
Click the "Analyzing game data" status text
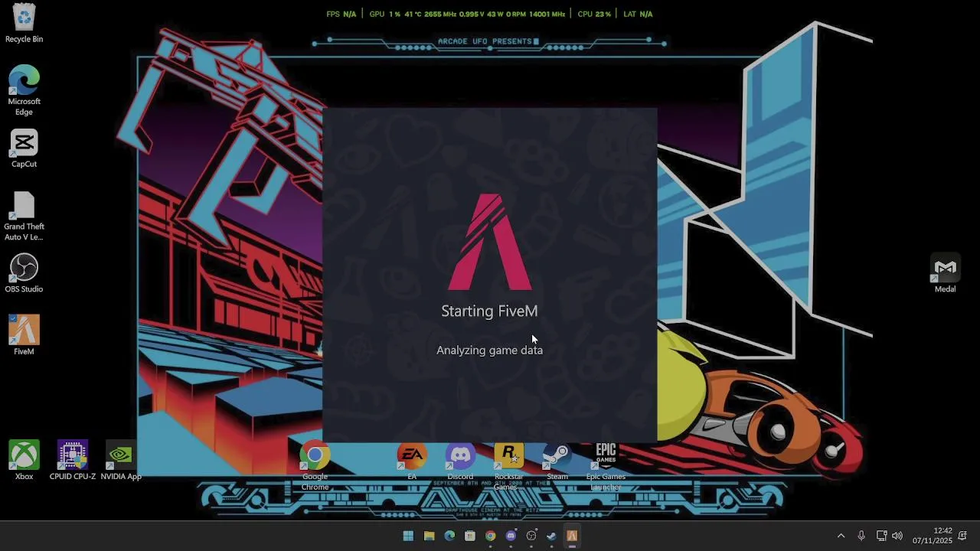pos(489,350)
